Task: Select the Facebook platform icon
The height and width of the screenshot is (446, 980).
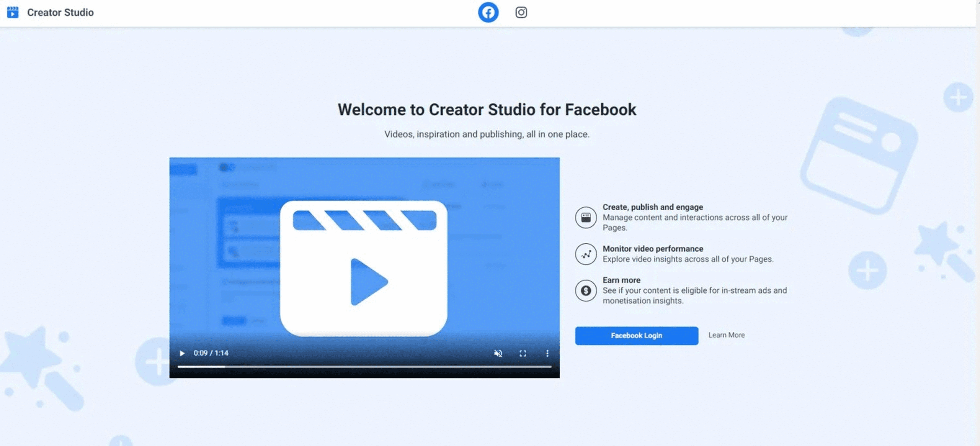Action: [x=488, y=13]
